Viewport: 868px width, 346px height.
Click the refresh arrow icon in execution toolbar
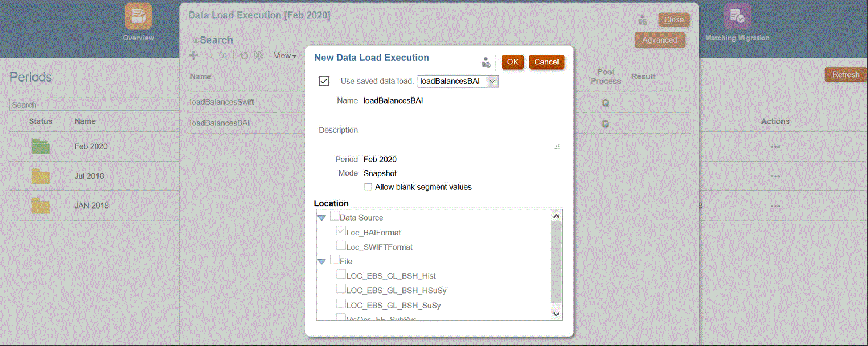(243, 56)
